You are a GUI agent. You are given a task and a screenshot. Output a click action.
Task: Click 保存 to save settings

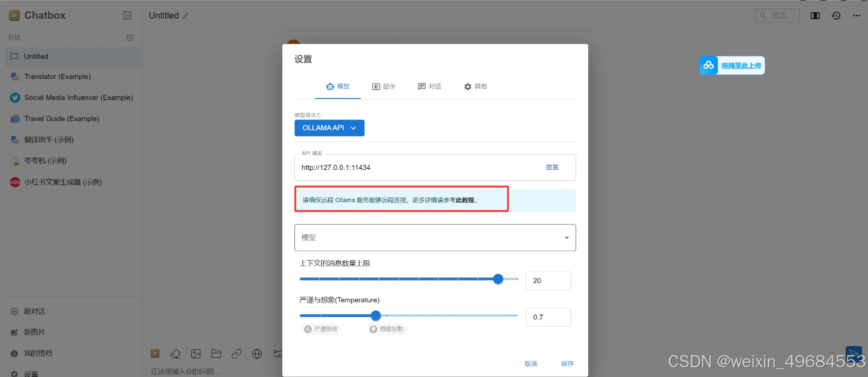point(567,364)
